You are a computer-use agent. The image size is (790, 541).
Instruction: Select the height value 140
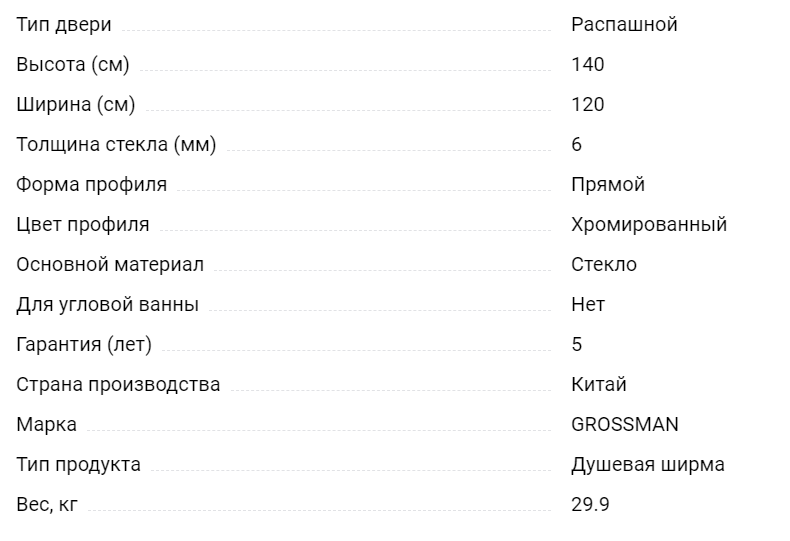[x=587, y=64]
